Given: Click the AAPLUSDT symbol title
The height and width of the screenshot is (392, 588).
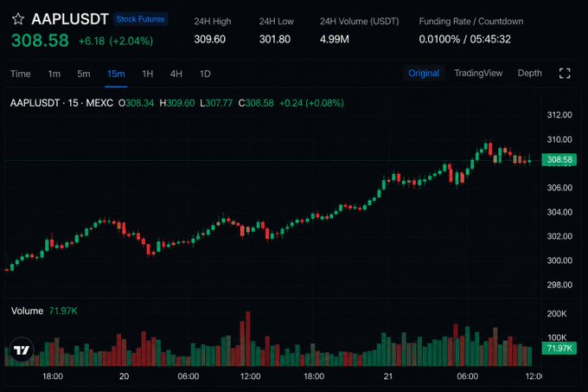Looking at the screenshot, I should click(x=70, y=19).
